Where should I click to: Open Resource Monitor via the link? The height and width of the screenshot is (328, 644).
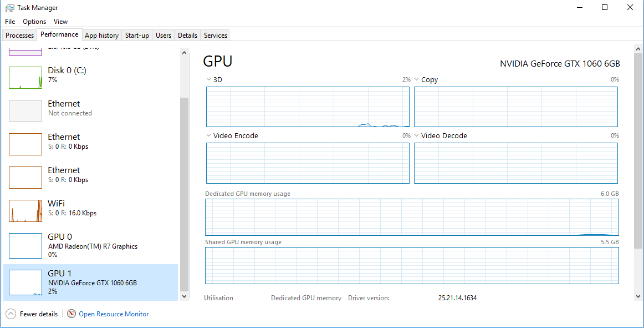click(113, 314)
